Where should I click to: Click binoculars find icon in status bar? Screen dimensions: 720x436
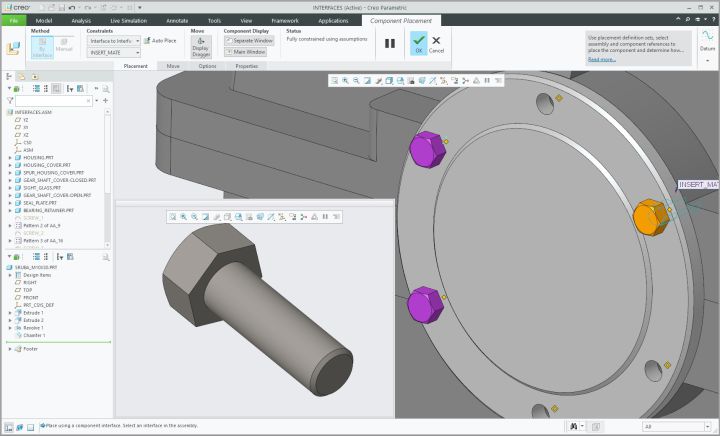(574, 426)
